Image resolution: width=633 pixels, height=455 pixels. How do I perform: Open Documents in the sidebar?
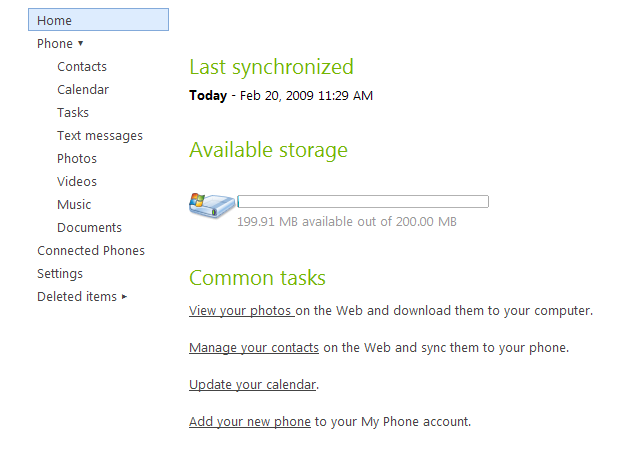point(89,228)
